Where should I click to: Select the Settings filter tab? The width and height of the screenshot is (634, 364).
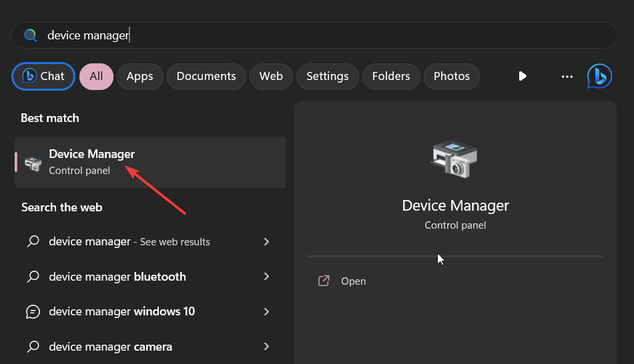tap(328, 77)
